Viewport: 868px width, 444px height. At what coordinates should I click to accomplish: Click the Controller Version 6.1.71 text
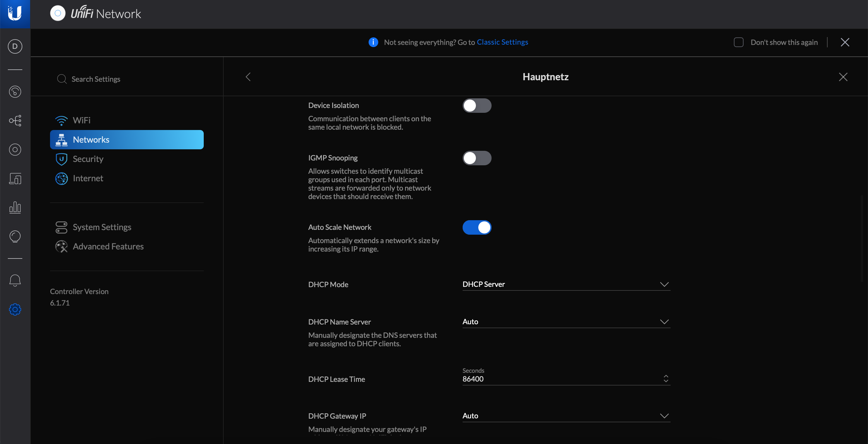pos(79,297)
